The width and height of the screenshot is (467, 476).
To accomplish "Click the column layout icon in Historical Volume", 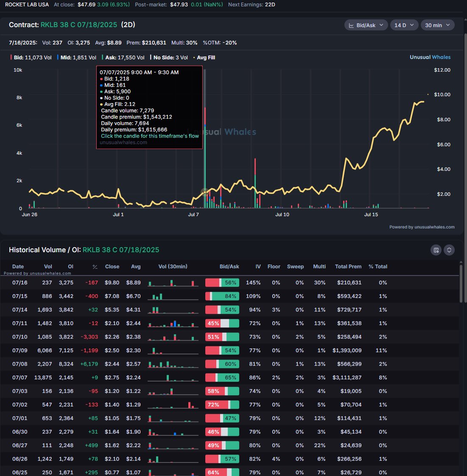I will (x=436, y=250).
